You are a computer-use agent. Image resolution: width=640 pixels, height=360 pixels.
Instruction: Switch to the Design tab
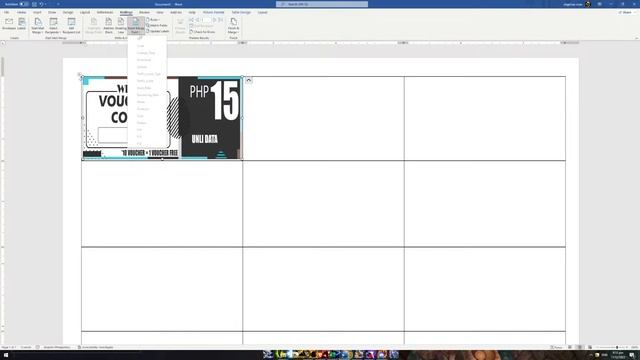tap(68, 12)
